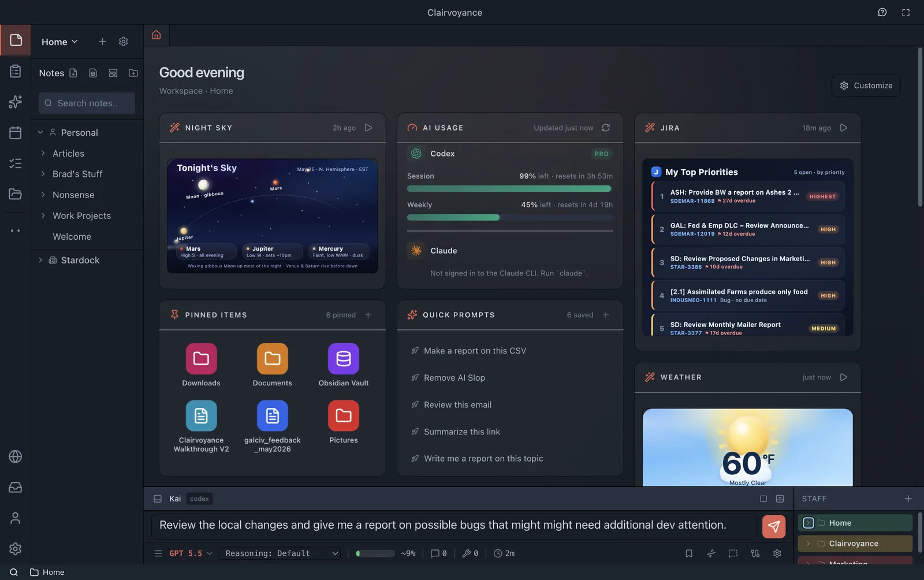Expand the Articles folder

pos(43,153)
